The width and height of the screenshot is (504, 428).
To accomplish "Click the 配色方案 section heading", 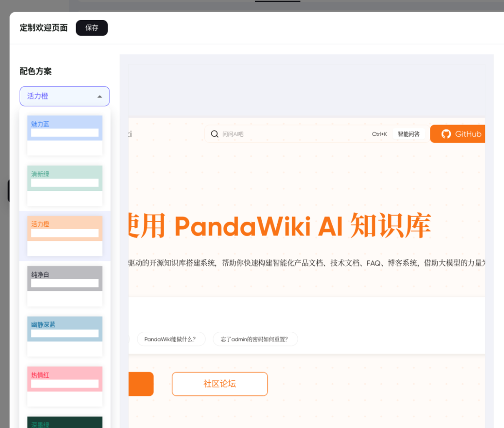I will [x=35, y=71].
